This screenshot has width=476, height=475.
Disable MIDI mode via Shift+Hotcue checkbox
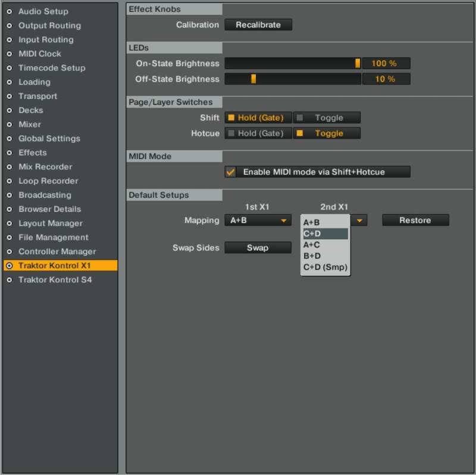click(x=231, y=172)
